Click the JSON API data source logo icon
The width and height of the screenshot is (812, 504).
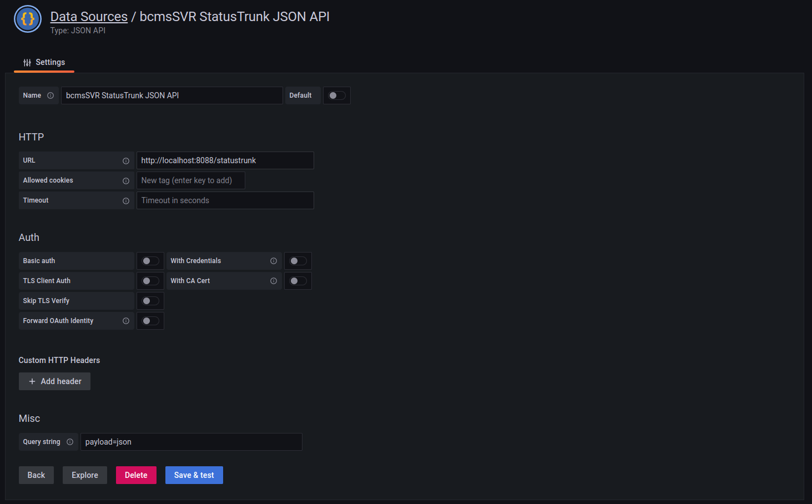[x=28, y=19]
